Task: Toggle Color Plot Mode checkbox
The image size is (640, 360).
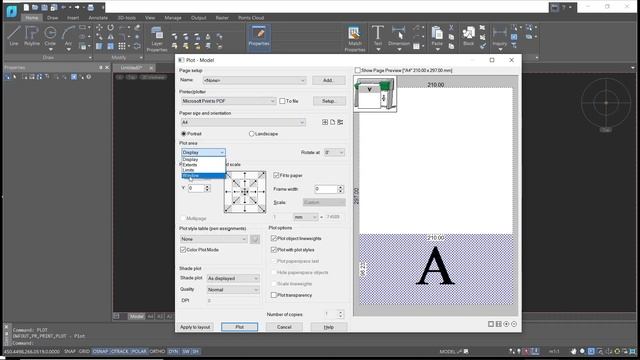Action: coord(183,249)
